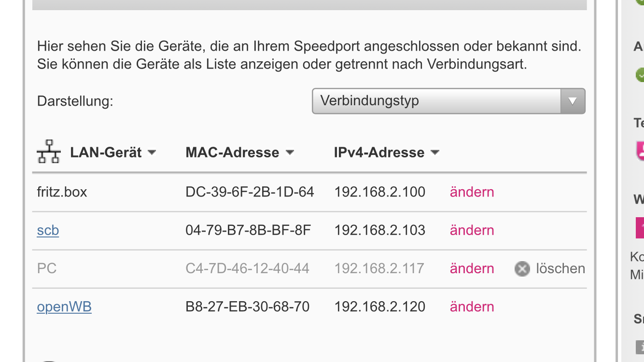The width and height of the screenshot is (644, 362).
Task: Click the green checkmark icon in right sidebar
Action: tap(640, 75)
